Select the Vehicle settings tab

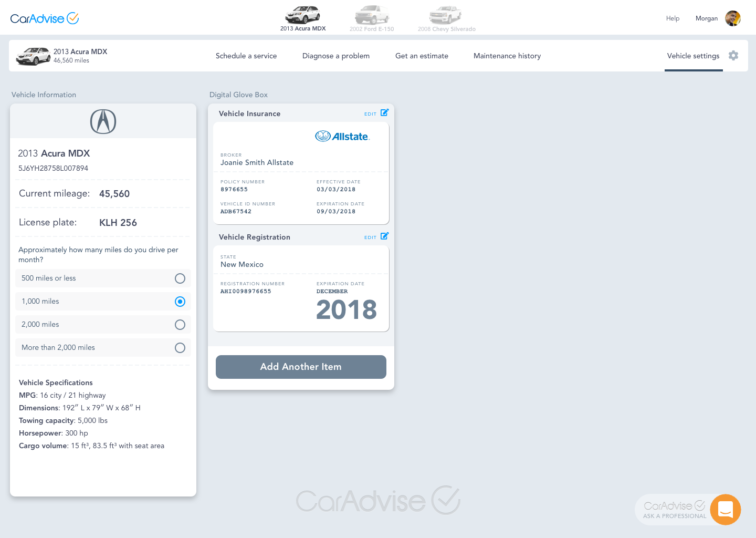click(x=693, y=56)
